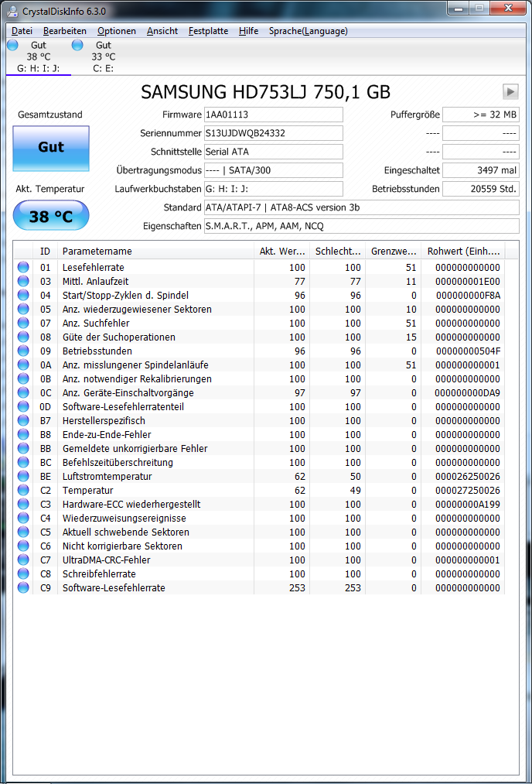Open the Sprache(Language) menu

tap(309, 31)
